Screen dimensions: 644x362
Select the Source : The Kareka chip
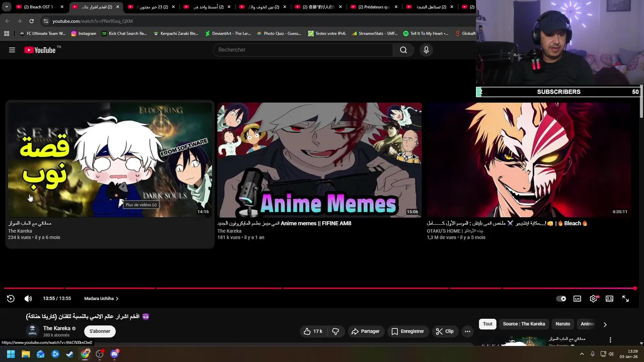[524, 324]
